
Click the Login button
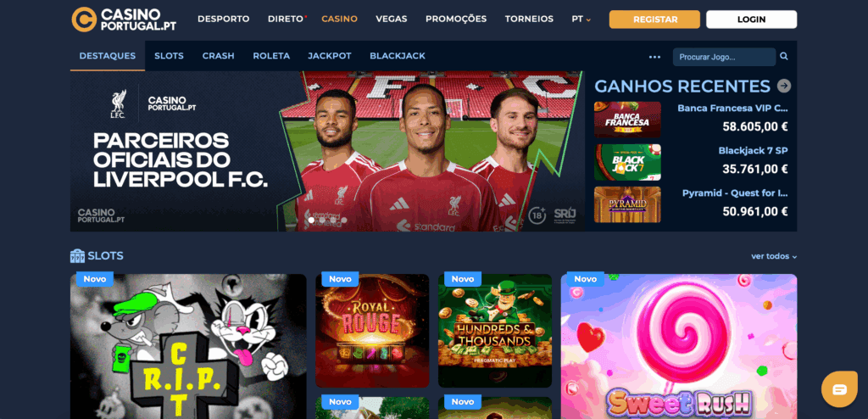click(x=752, y=20)
